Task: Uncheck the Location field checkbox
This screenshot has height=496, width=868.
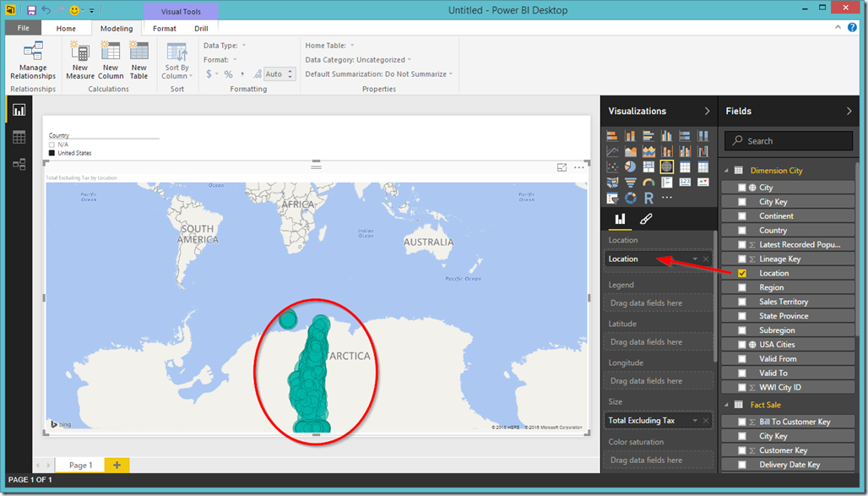Action: coord(742,273)
